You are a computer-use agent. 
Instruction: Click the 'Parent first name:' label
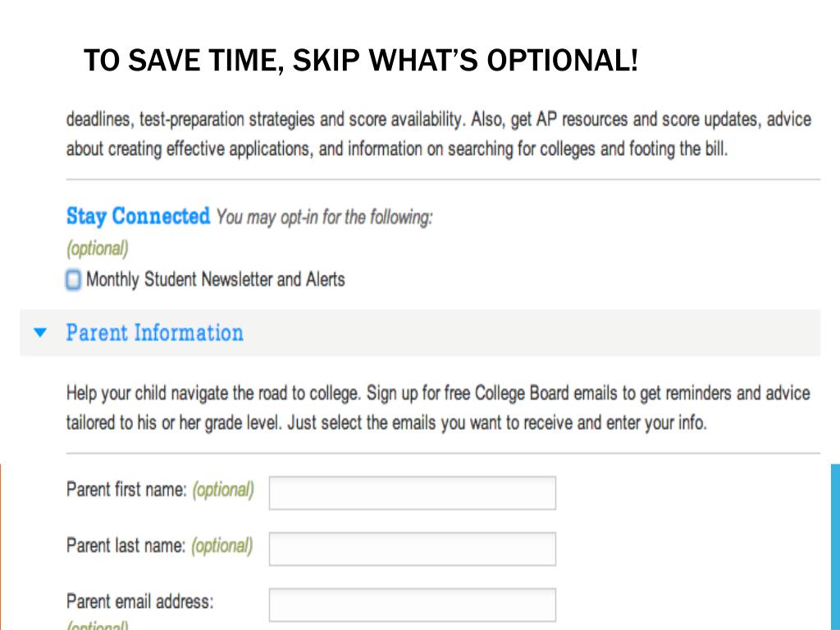click(126, 490)
